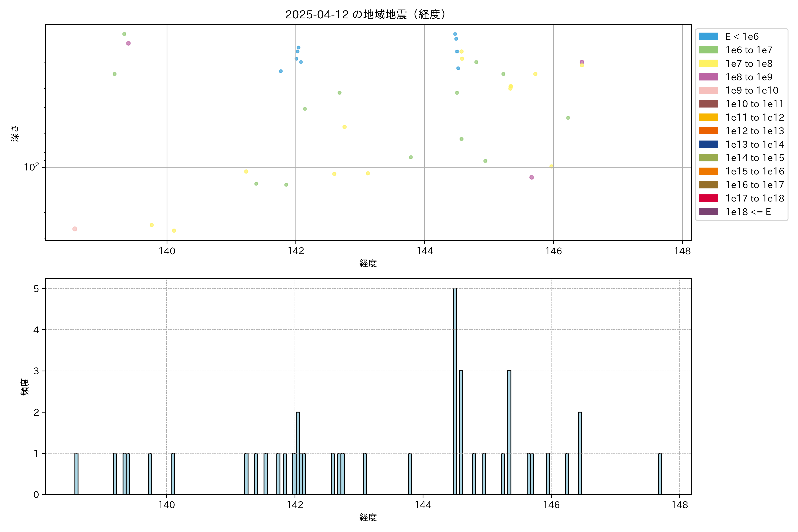The width and height of the screenshot is (798, 532).
Task: Click the tallest histogram bar reaching 5
Action: point(455,390)
